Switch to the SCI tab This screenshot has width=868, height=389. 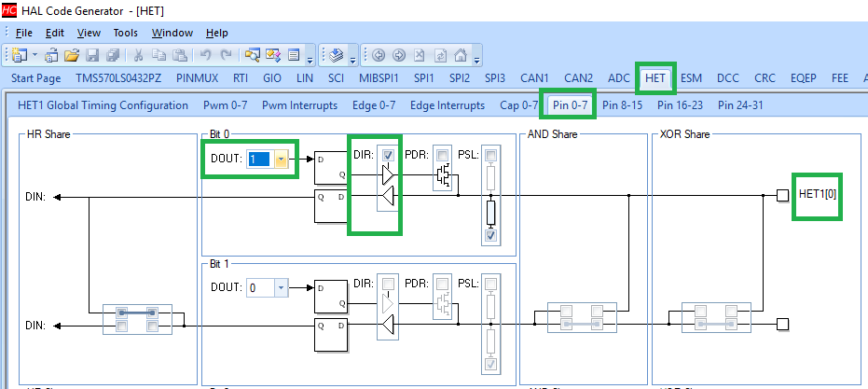pyautogui.click(x=336, y=78)
